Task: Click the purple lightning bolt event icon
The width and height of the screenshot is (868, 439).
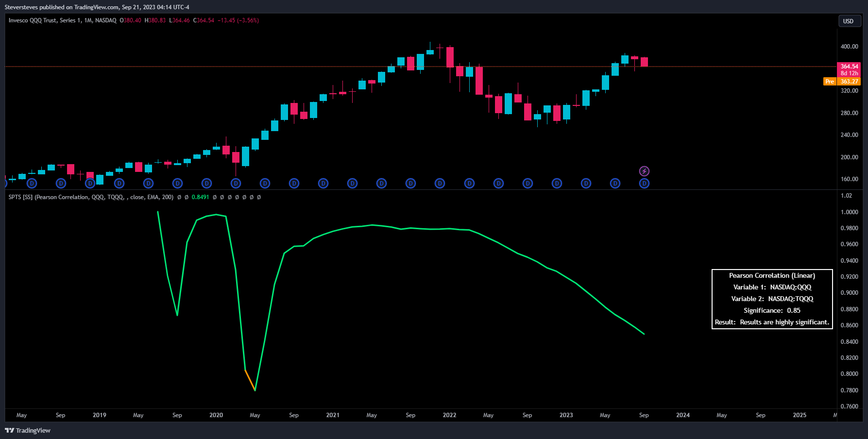Action: (x=644, y=171)
